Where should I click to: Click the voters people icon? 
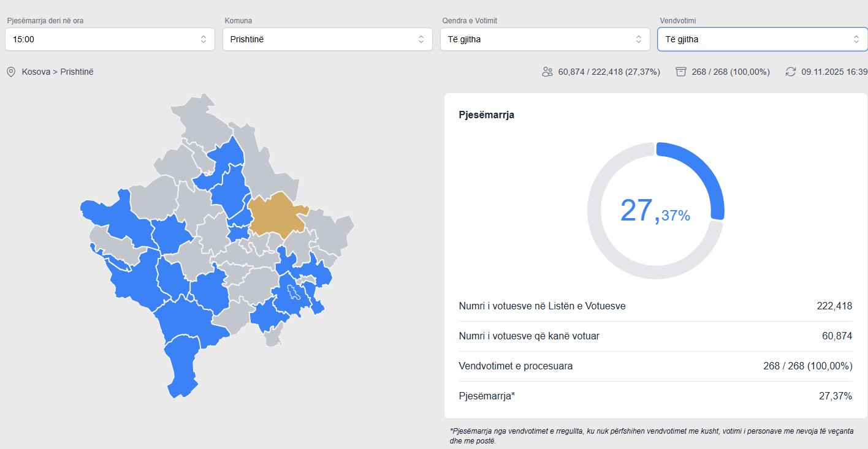(x=547, y=72)
